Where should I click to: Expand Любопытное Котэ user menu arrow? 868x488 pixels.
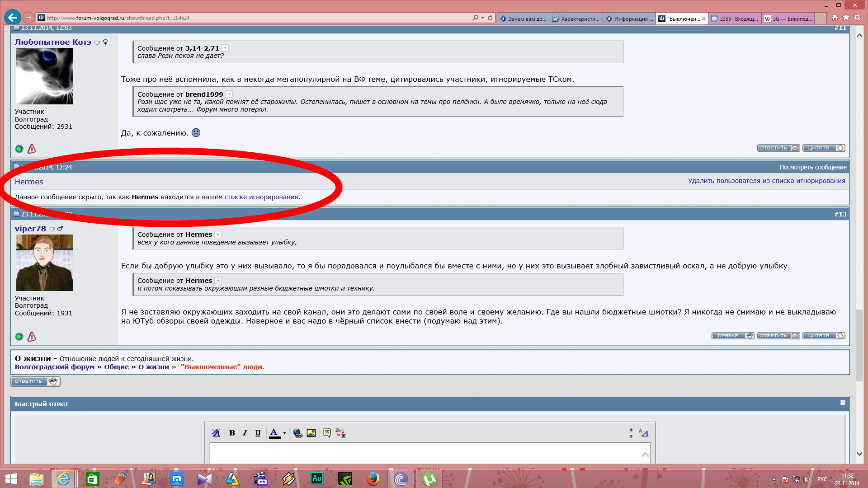[97, 42]
